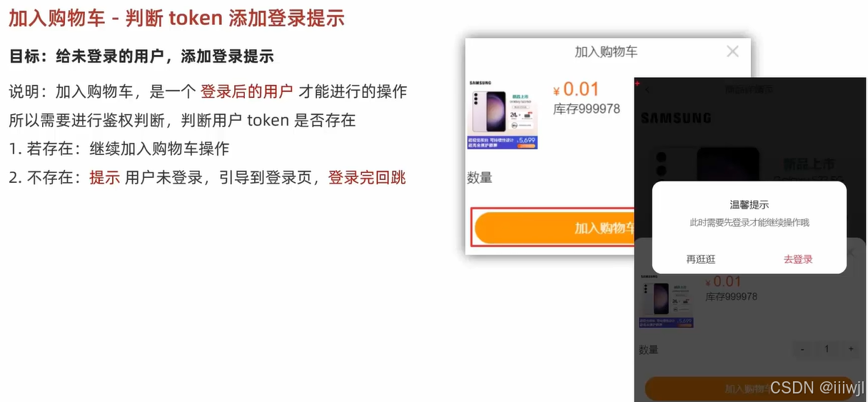
Task: Click the CSDN @iiiwjl watermark
Action: tap(817, 387)
